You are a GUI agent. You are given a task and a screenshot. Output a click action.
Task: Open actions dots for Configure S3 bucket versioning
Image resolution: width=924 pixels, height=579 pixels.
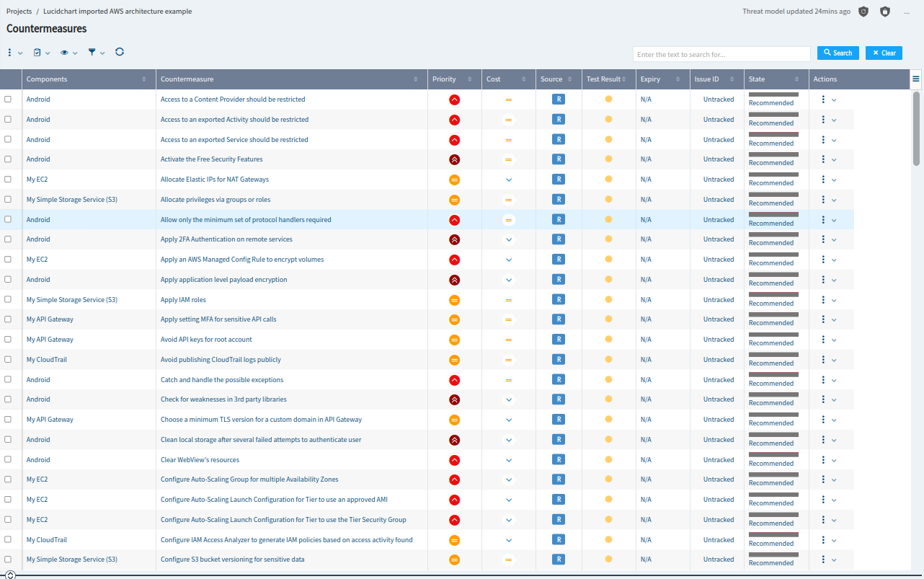(x=823, y=560)
